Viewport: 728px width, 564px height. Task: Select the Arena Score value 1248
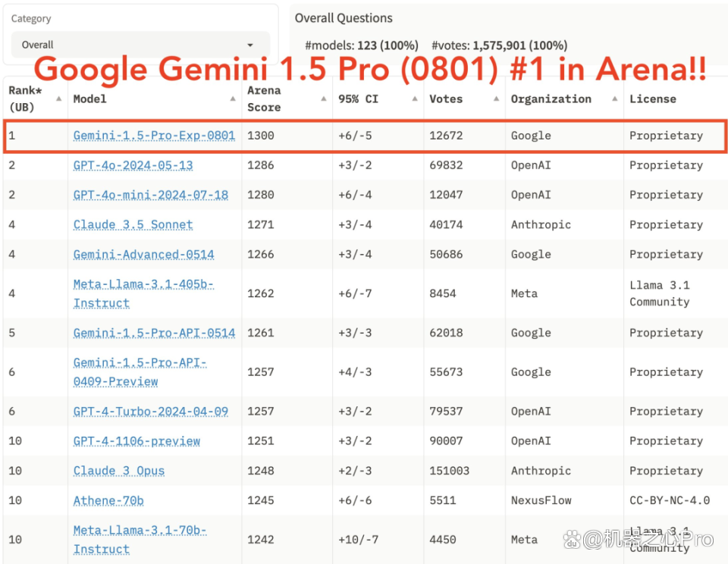tap(261, 471)
